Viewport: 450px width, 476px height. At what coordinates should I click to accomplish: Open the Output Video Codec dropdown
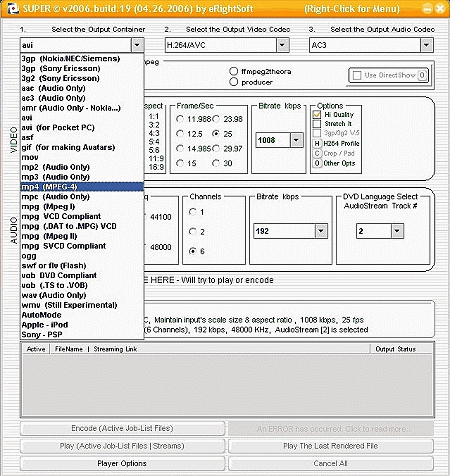point(282,45)
